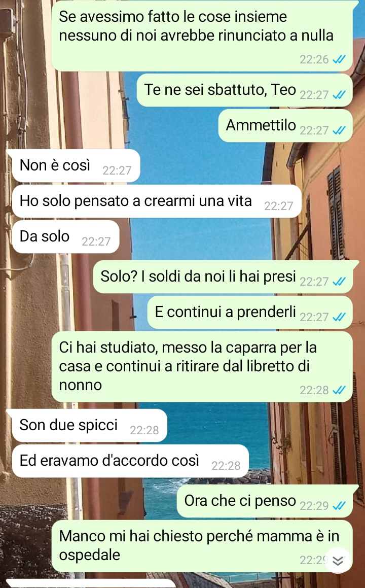
Task: Tap ticks on 'libretto di nonno' message
Action: (x=339, y=390)
